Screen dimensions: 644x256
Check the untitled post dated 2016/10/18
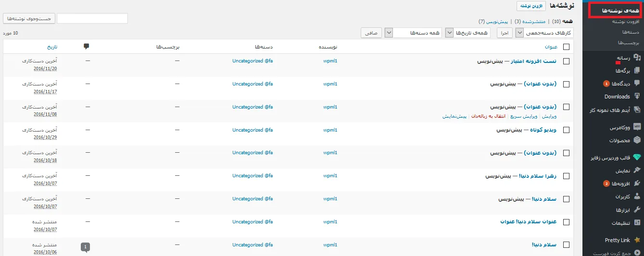(x=566, y=153)
